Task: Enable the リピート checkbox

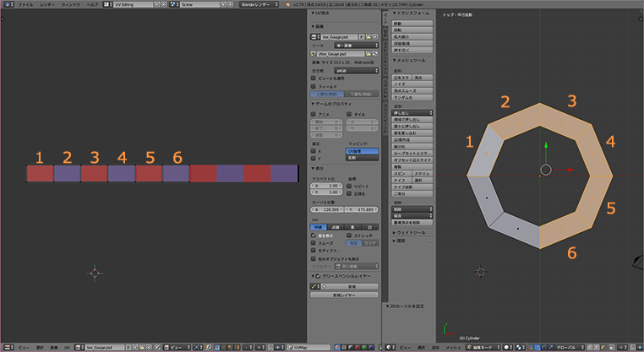Action: coord(349,186)
